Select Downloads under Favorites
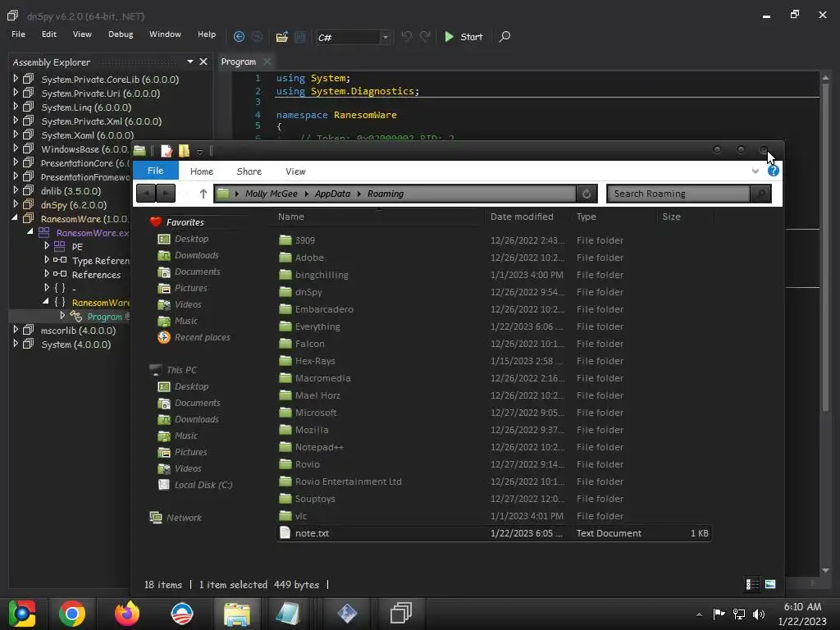The height and width of the screenshot is (630, 840). click(x=196, y=255)
